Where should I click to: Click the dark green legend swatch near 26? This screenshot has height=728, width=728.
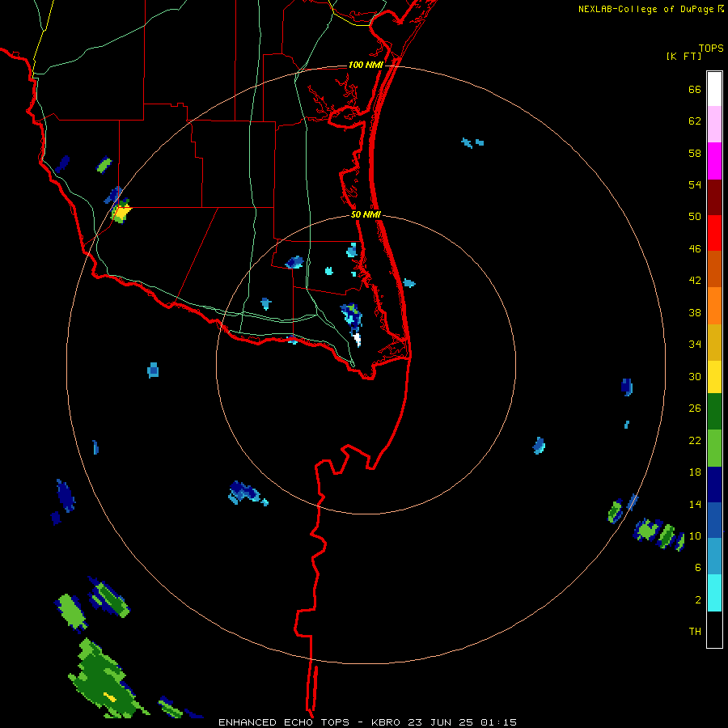[x=714, y=412]
